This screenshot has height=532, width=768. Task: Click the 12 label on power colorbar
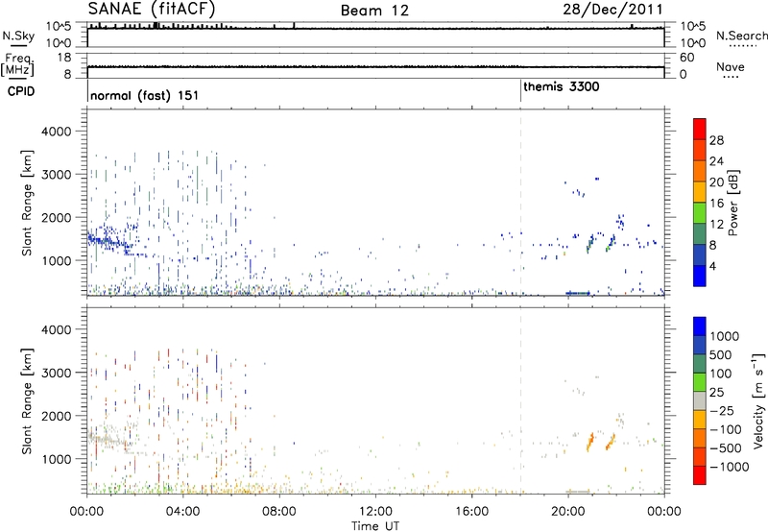click(716, 225)
